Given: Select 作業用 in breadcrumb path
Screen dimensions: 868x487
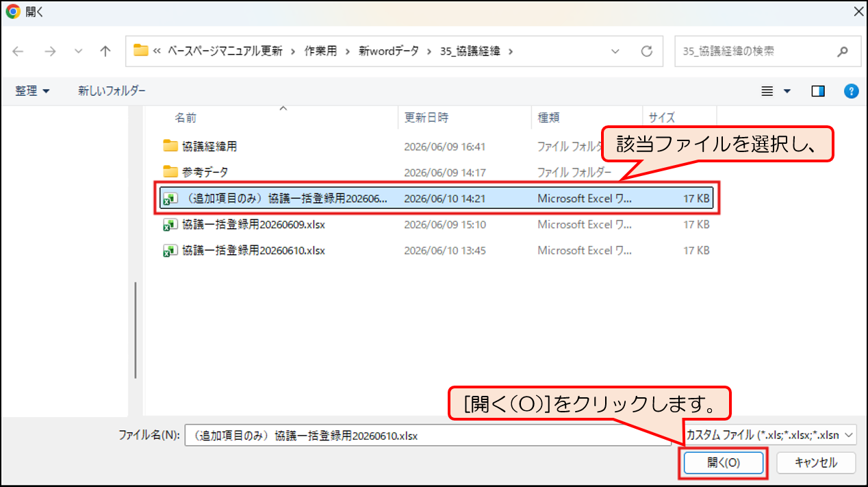Looking at the screenshot, I should pos(321,51).
